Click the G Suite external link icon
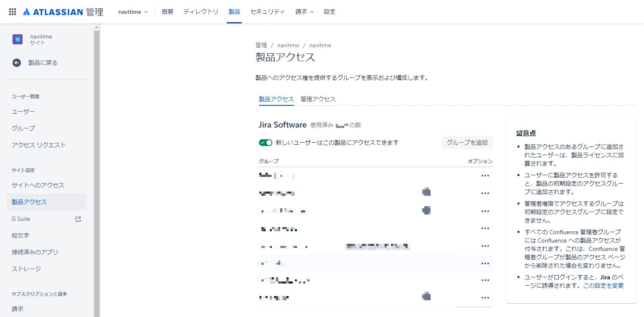The height and width of the screenshot is (317, 644). (x=78, y=219)
